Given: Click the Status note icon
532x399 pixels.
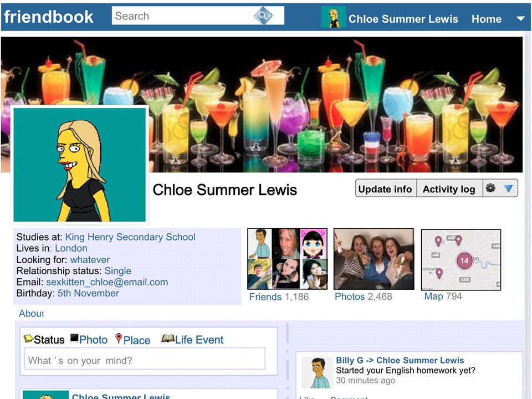Looking at the screenshot, I should click(28, 338).
